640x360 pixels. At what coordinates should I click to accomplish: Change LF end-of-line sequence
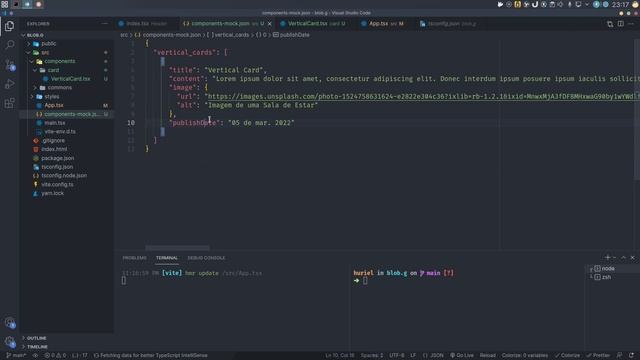click(413, 355)
